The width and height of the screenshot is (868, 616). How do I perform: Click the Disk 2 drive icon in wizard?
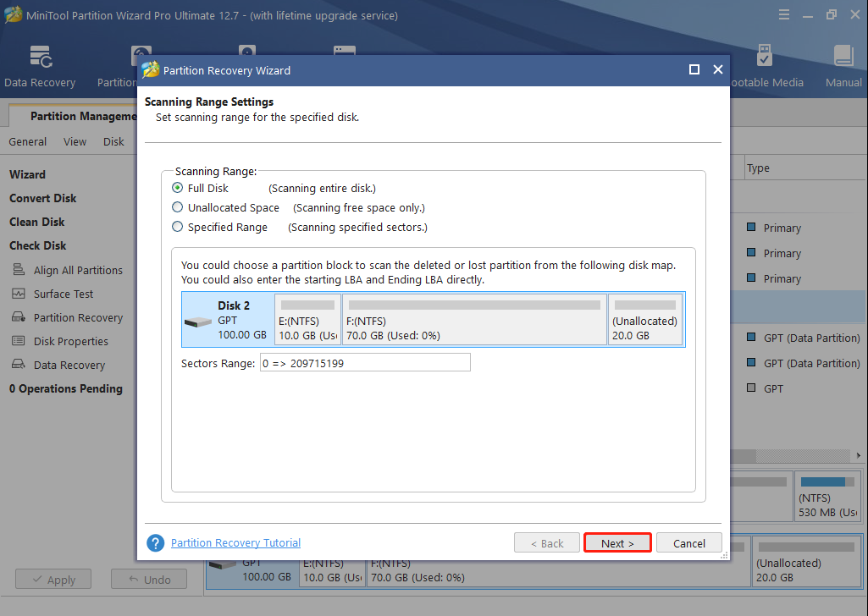[198, 322]
